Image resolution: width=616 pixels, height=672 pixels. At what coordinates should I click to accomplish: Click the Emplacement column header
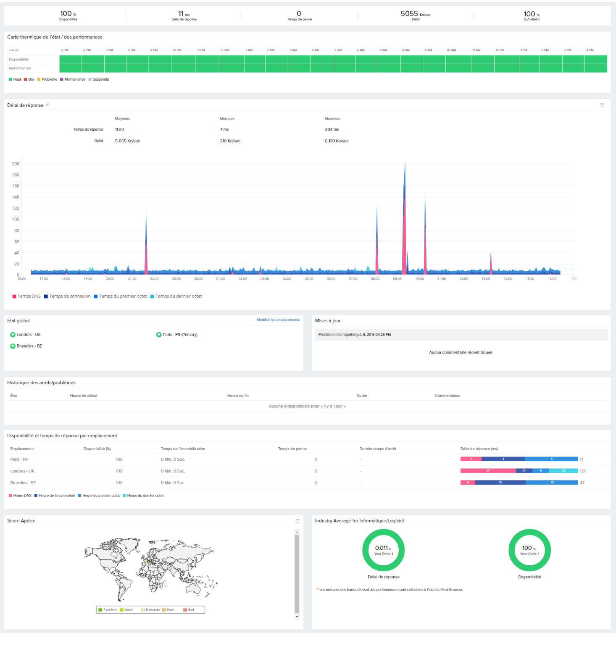coord(22,449)
